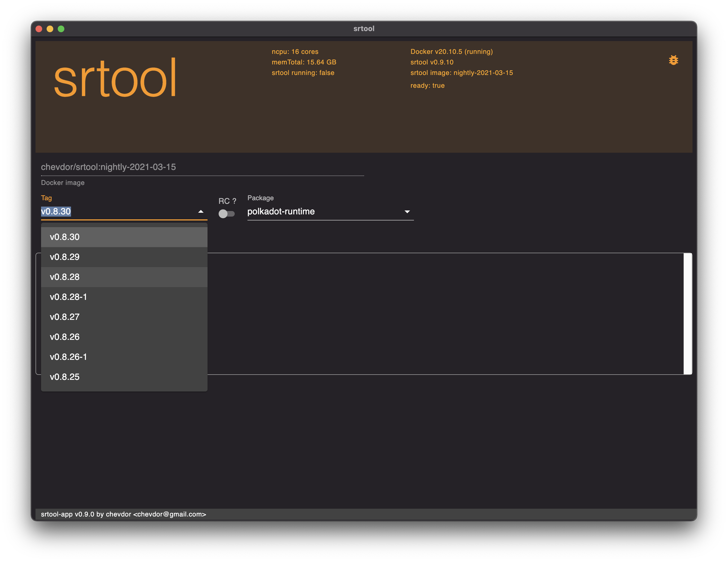Collapse the Tag dropdown arrow
This screenshot has width=728, height=562.
pos(201,212)
